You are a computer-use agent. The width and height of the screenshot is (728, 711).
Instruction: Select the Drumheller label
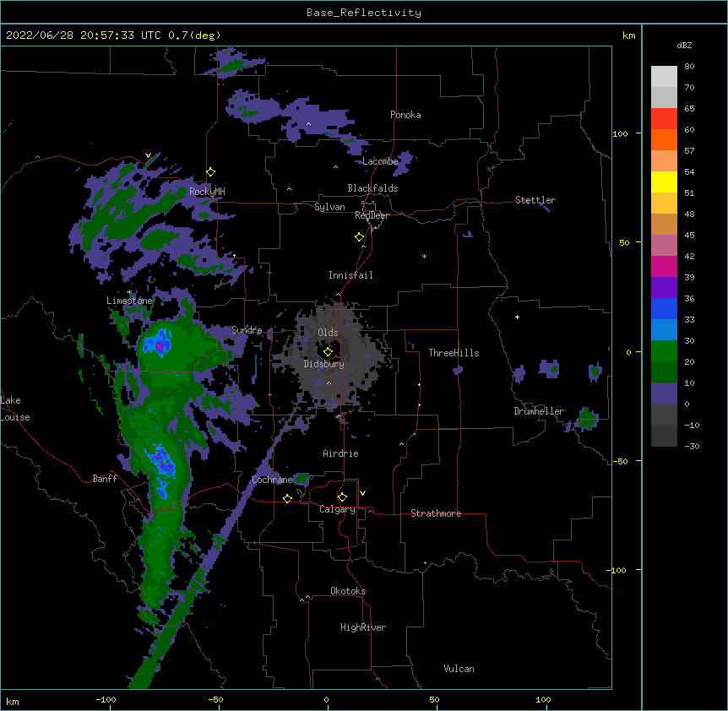click(539, 411)
